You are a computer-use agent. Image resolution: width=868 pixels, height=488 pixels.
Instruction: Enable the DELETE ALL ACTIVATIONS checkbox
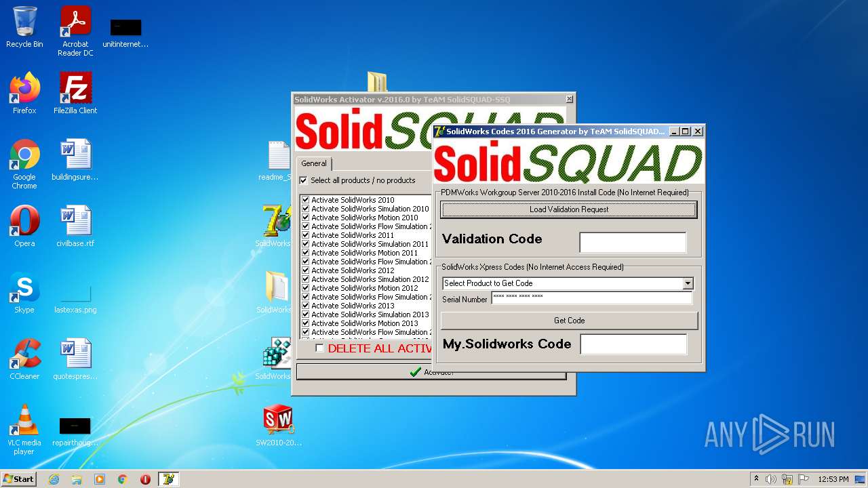tap(319, 348)
